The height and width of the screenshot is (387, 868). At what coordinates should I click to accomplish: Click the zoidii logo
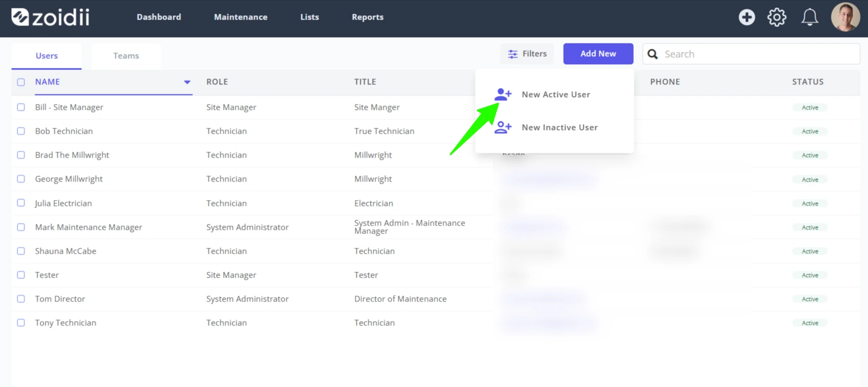[50, 17]
